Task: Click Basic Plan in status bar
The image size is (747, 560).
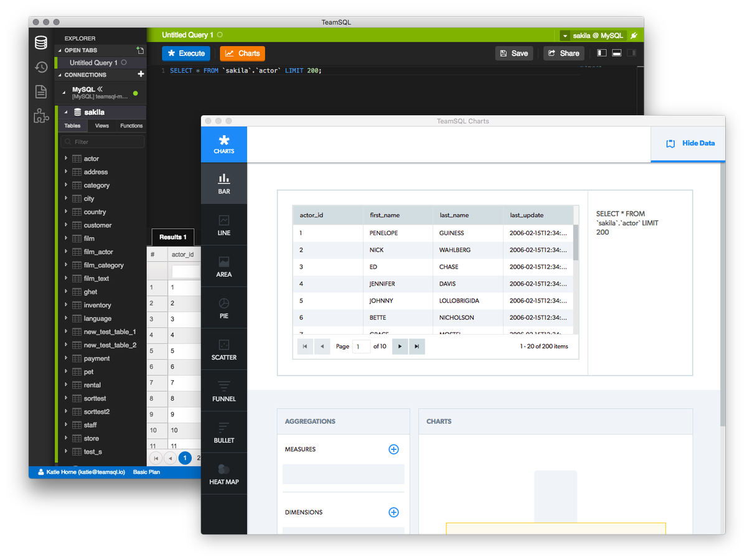Action: point(146,472)
